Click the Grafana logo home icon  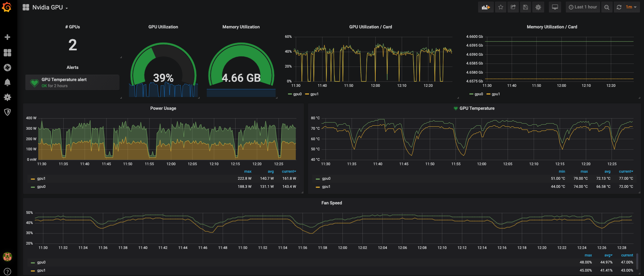coord(7,7)
